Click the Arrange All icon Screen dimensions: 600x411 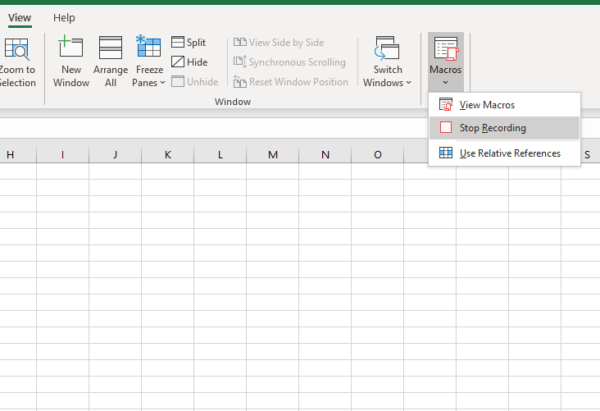pyautogui.click(x=110, y=49)
